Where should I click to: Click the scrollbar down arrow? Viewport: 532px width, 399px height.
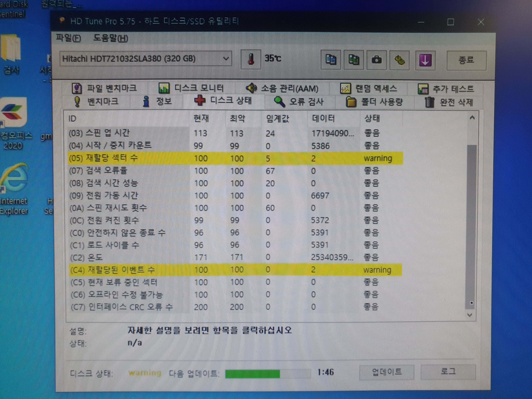(470, 315)
